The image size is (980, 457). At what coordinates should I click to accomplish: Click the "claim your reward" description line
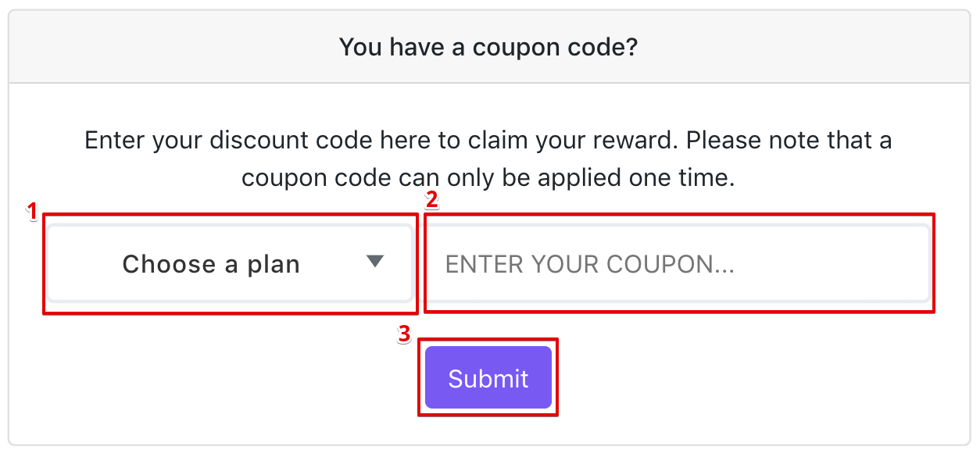(x=488, y=141)
